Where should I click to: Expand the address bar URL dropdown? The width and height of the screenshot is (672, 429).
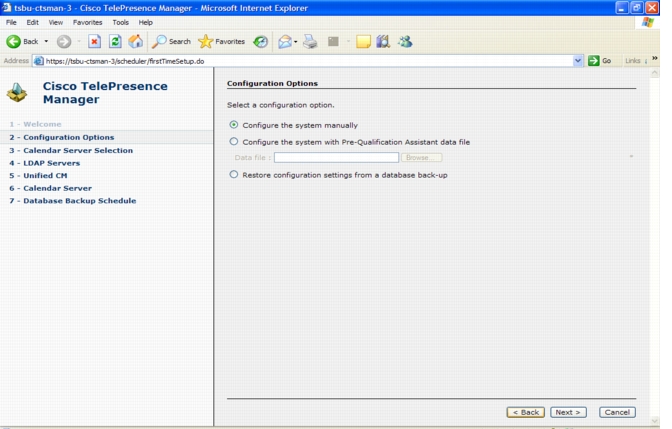(x=578, y=61)
